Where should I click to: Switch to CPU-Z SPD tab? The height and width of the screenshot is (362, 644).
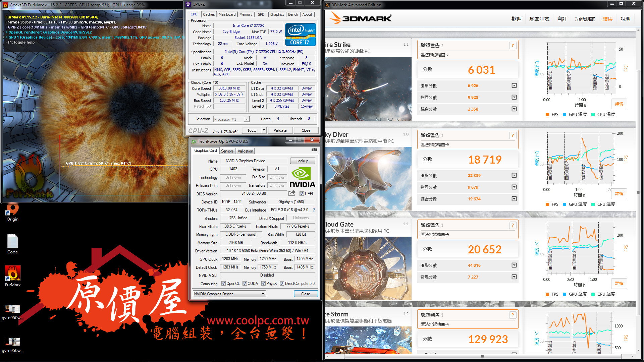(x=261, y=14)
